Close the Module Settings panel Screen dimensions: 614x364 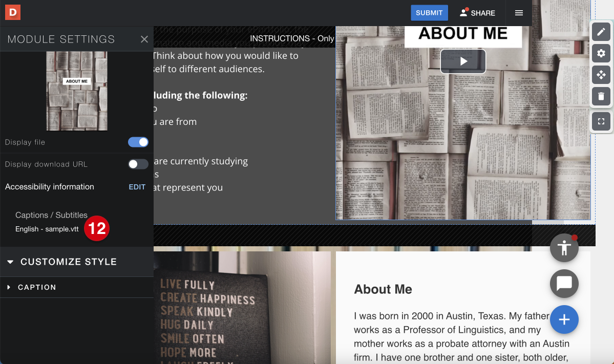(x=144, y=39)
